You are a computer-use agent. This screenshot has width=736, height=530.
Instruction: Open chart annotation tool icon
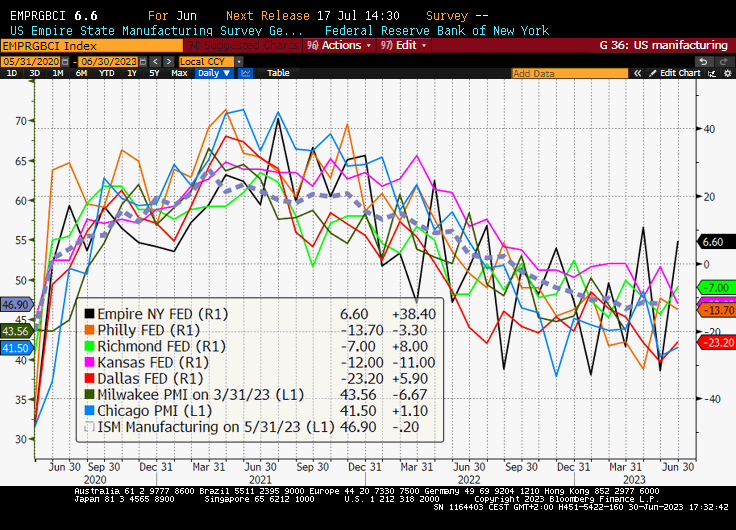(712, 73)
